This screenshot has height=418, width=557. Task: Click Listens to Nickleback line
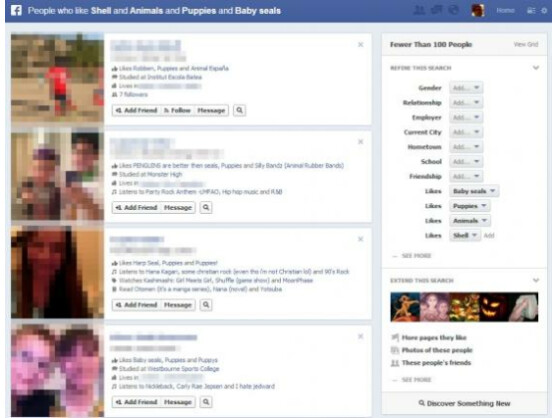click(x=197, y=386)
